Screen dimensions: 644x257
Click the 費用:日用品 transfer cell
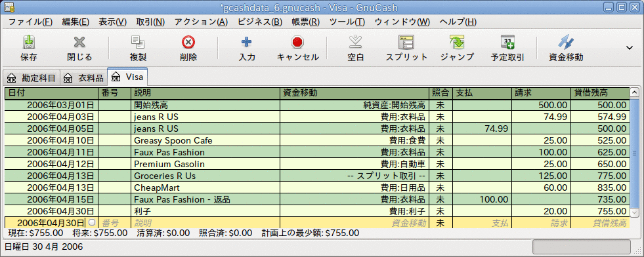click(354, 188)
